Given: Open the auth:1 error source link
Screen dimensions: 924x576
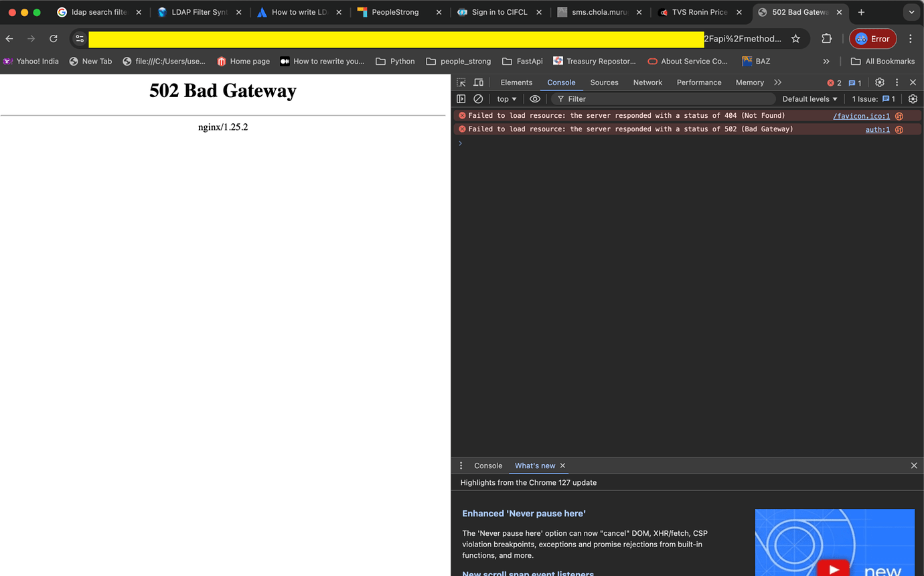Looking at the screenshot, I should pyautogui.click(x=877, y=129).
